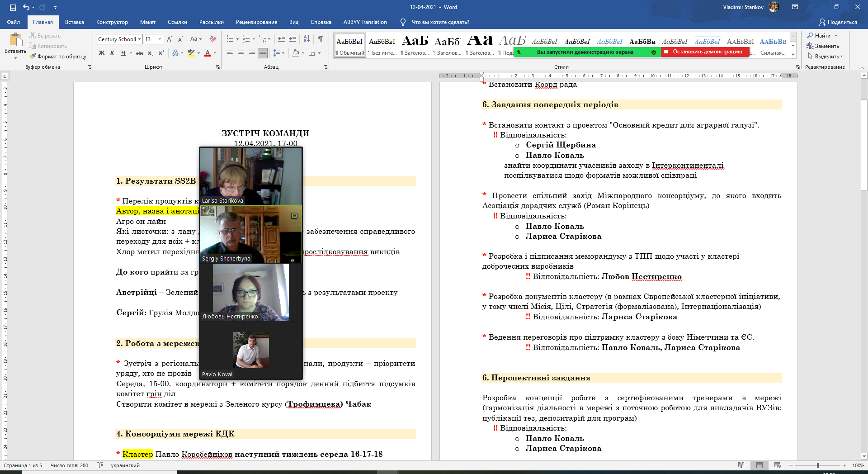Toggle Bold (Ж) formatting
Image resolution: width=868 pixels, height=474 pixels.
point(102,53)
